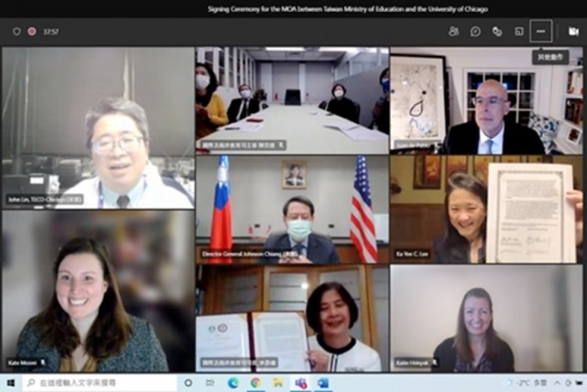Viewport: 587px width, 392px height.
Task: Click the shield security icon
Action: coord(16,32)
